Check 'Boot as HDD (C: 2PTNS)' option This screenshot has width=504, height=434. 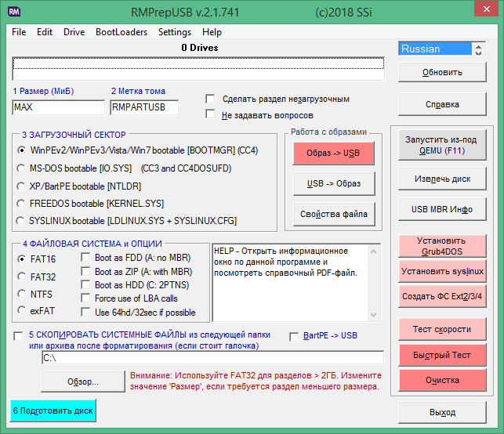tap(86, 285)
